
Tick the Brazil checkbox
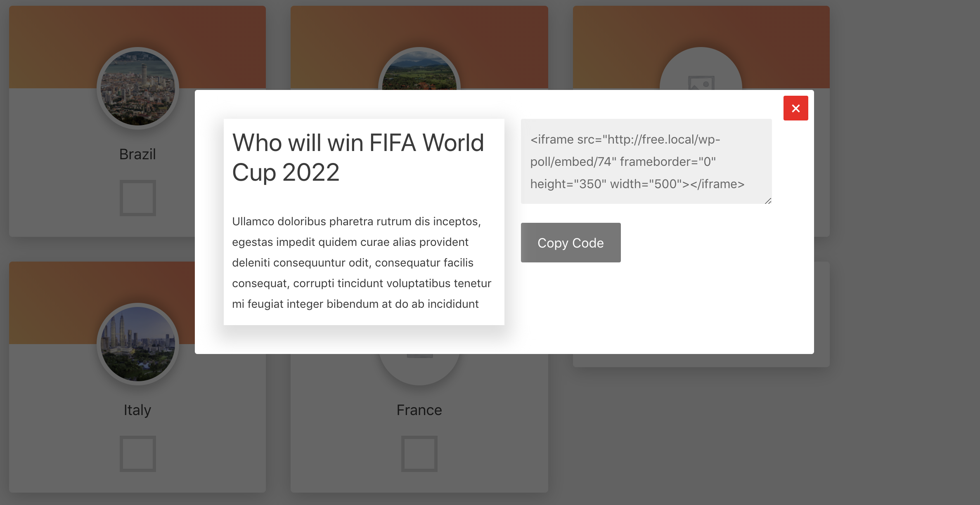click(x=137, y=198)
